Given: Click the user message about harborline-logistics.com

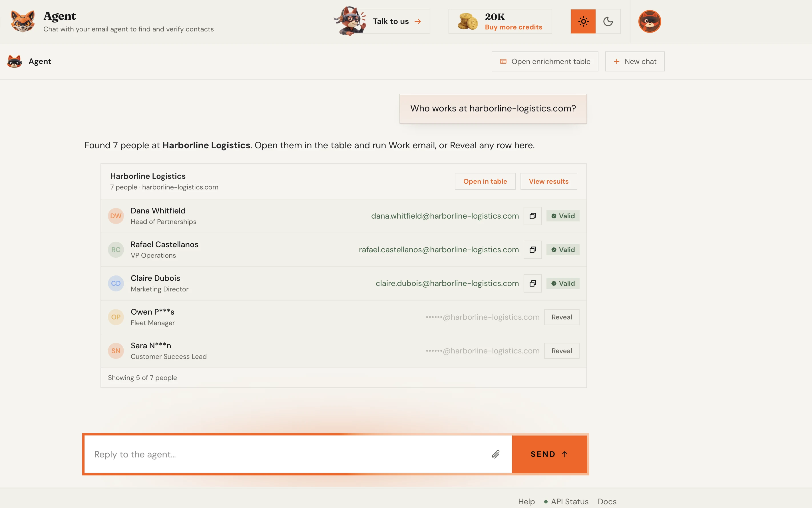Looking at the screenshot, I should pos(493,109).
